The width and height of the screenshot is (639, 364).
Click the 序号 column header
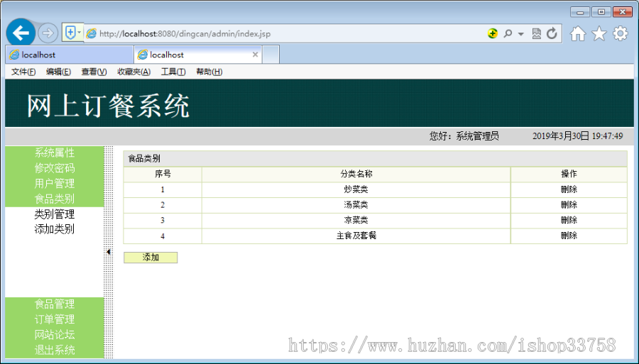pos(163,174)
